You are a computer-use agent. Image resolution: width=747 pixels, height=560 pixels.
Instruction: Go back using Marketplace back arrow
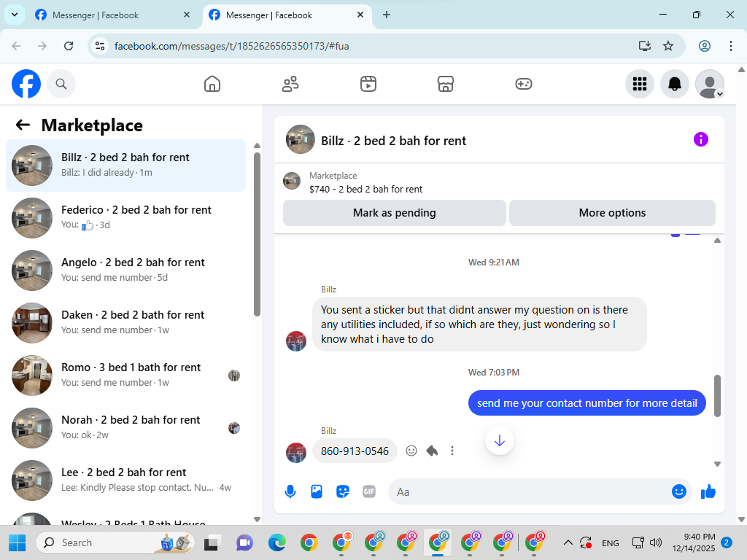coord(23,125)
